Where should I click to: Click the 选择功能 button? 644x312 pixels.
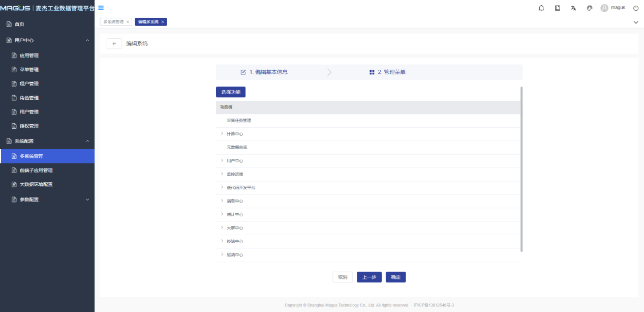(231, 92)
